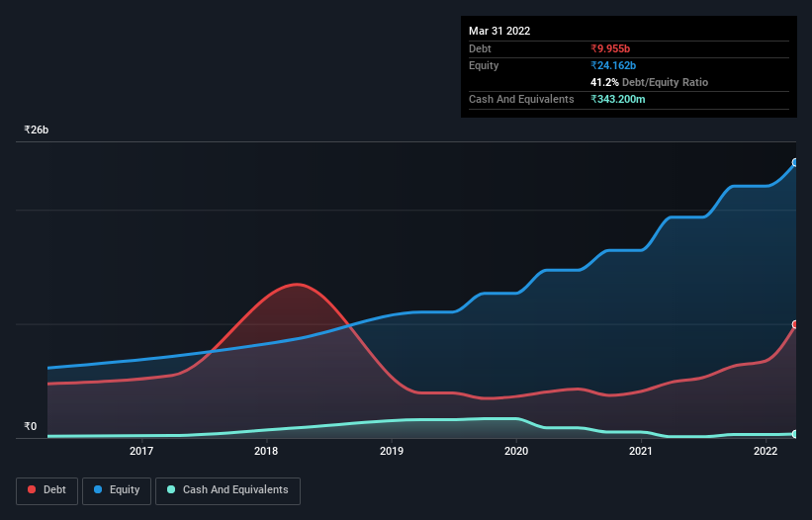Click the 2019 axis label
This screenshot has width=812, height=520.
coord(392,451)
